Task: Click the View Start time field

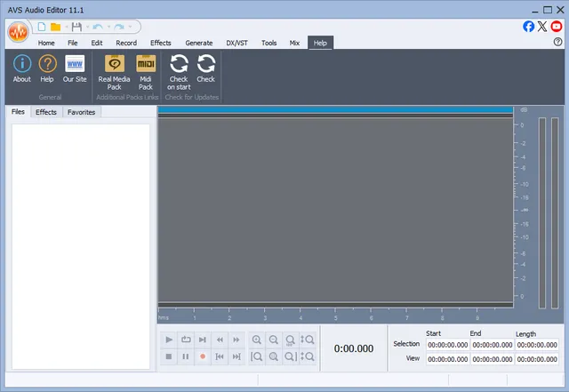Action: (x=448, y=359)
